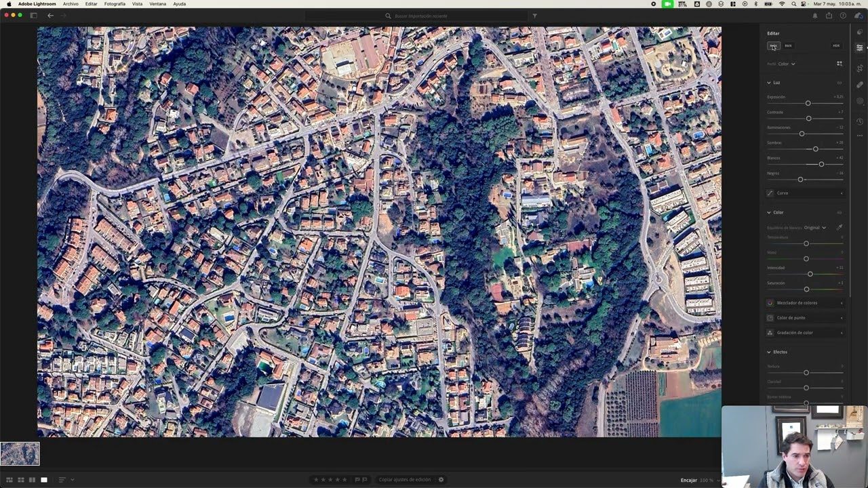Open the Perfil Color dropdown
Screen dimensions: 868x488
(786, 64)
